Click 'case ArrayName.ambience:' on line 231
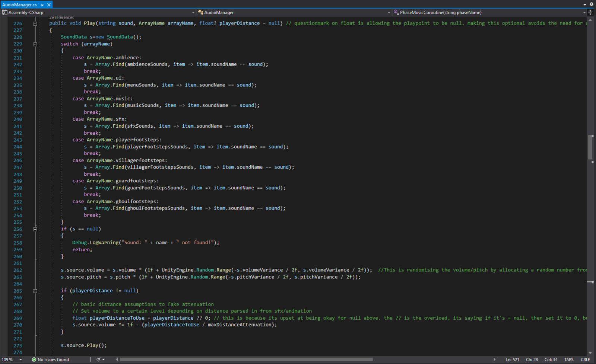The height and width of the screenshot is (364, 596). click(x=107, y=58)
